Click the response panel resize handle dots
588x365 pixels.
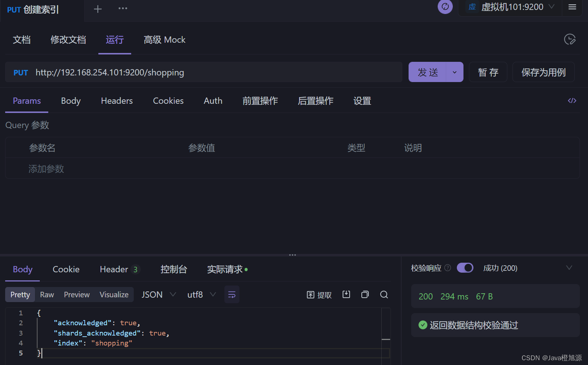293,255
